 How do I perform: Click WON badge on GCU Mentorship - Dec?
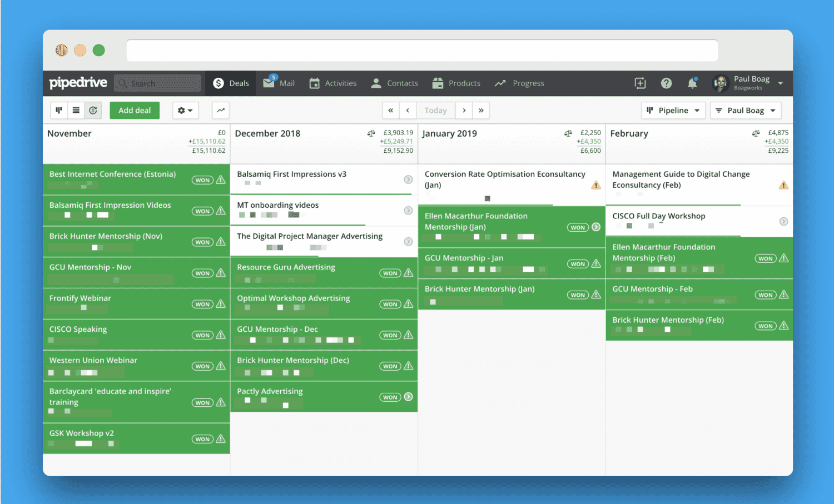(390, 335)
